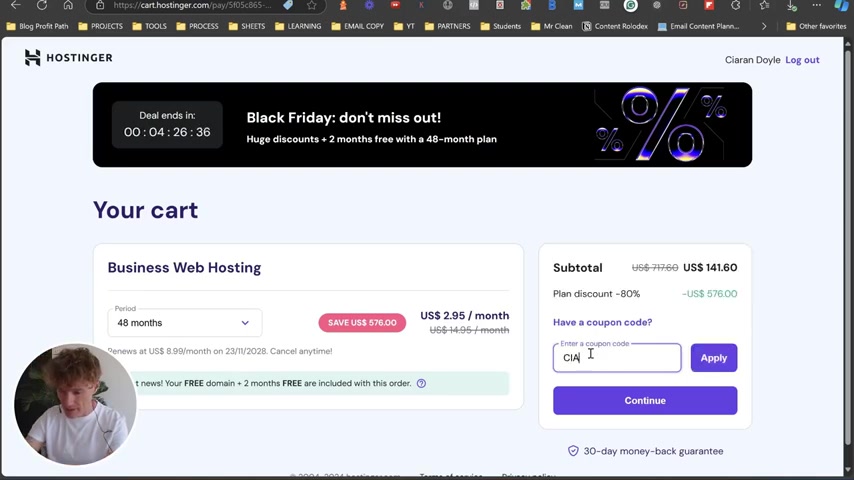Click the Continue button
The image size is (854, 480).
[x=645, y=400]
